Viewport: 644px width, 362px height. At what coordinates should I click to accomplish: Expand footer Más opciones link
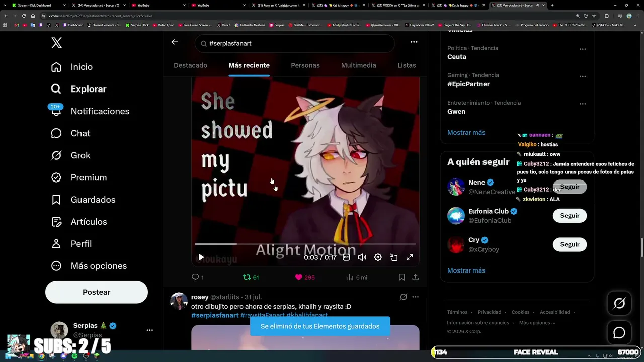click(x=537, y=323)
